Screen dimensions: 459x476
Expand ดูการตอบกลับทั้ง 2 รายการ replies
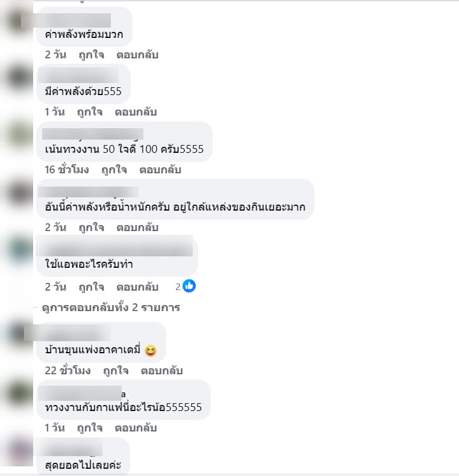tap(111, 308)
